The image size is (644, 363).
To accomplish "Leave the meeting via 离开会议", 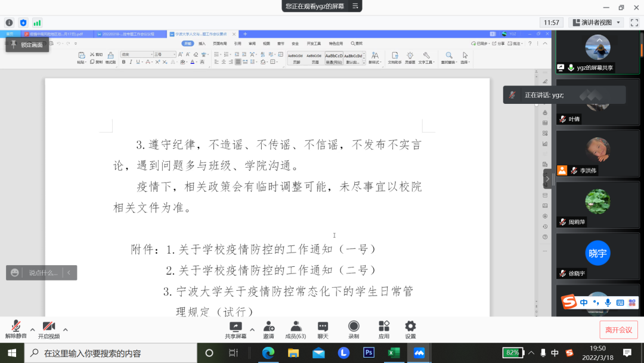I will pos(618,330).
